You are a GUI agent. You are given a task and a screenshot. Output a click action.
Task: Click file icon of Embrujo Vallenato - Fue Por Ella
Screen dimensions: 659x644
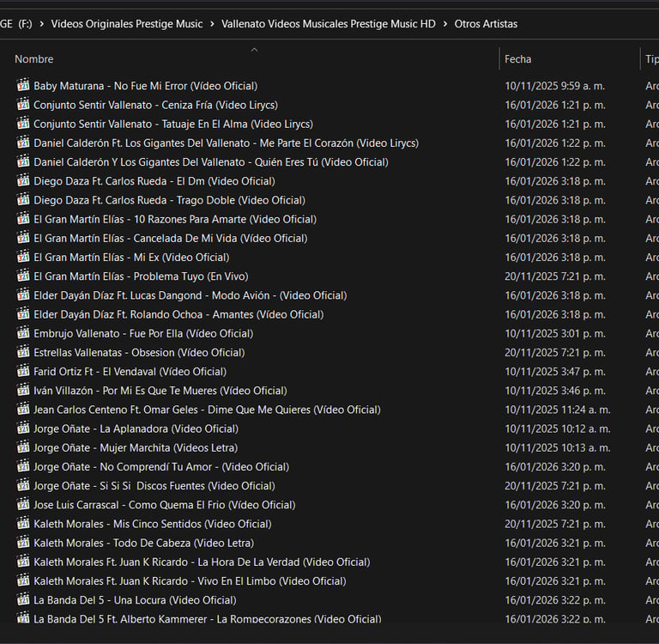pos(23,332)
